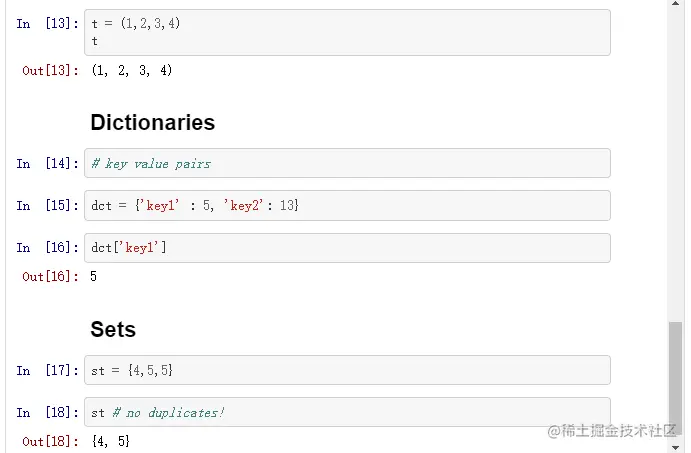Click the Out[13] tuple output (1, 2, 3, 4)
691x453 pixels.
point(131,71)
